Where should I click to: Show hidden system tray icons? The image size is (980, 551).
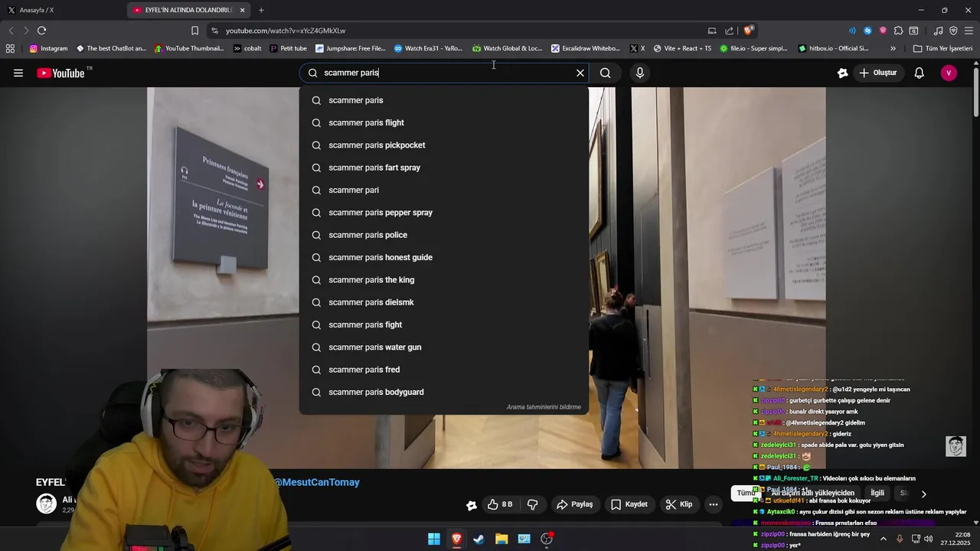coord(883,539)
